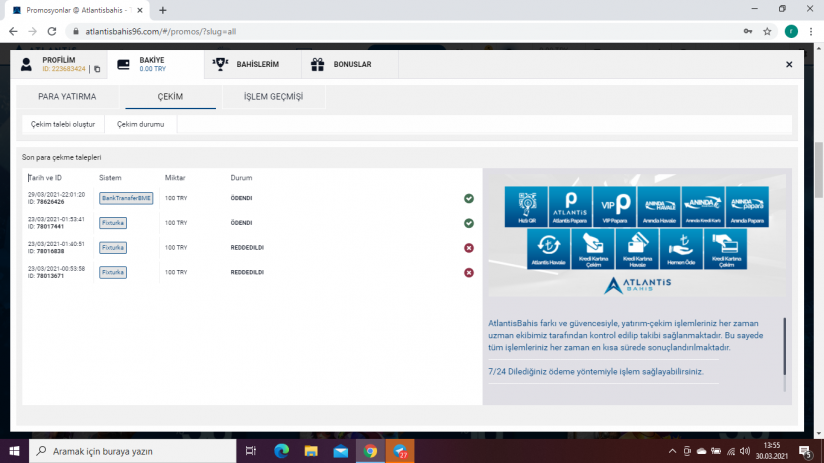Select the Anında Havale payment tile
This screenshot has width=824, height=463.
tap(659, 207)
